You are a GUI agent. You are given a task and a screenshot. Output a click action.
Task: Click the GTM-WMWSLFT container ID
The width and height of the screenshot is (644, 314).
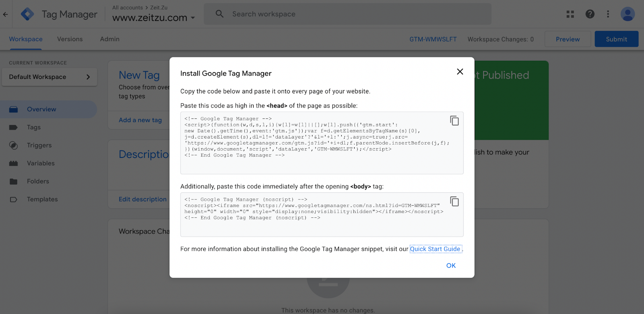(x=433, y=39)
